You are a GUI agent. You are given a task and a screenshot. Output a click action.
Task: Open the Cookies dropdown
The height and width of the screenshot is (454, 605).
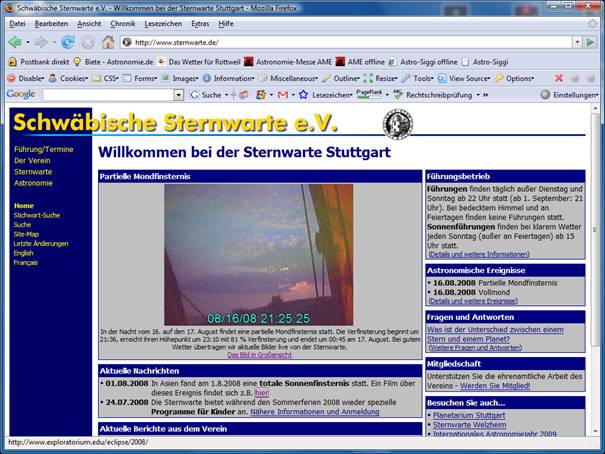[69, 78]
